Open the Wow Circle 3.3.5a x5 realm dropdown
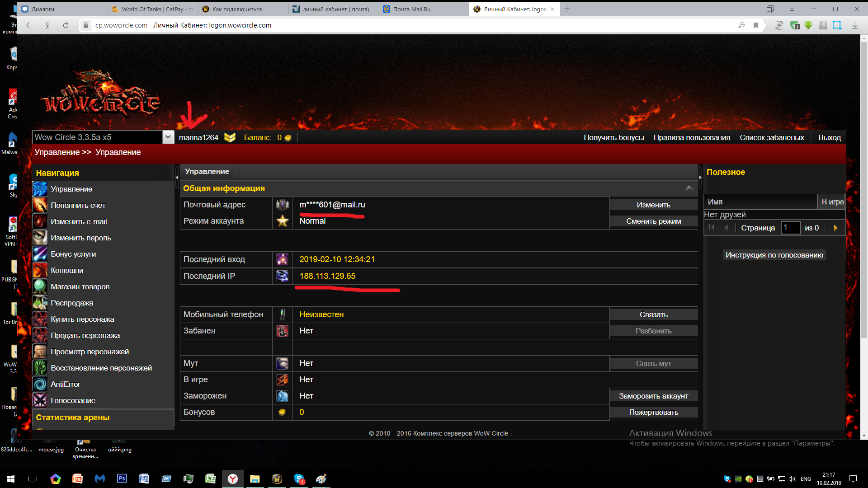The width and height of the screenshot is (868, 488). pos(168,137)
